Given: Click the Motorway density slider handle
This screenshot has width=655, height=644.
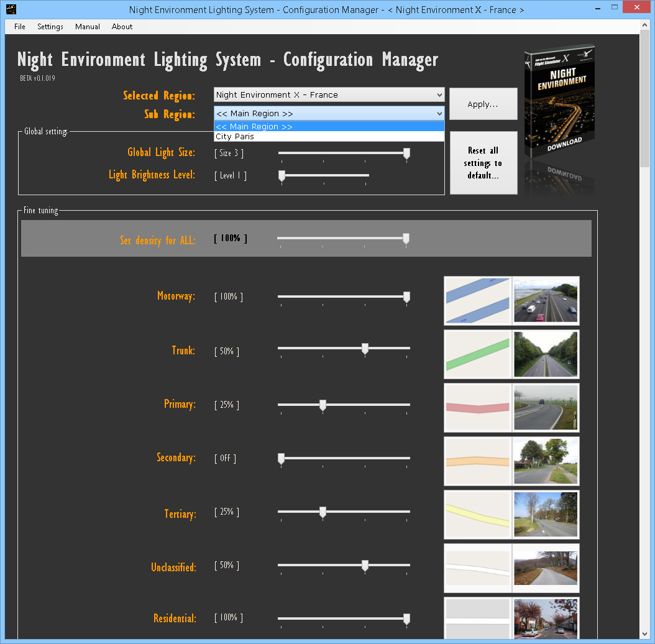Looking at the screenshot, I should (406, 298).
